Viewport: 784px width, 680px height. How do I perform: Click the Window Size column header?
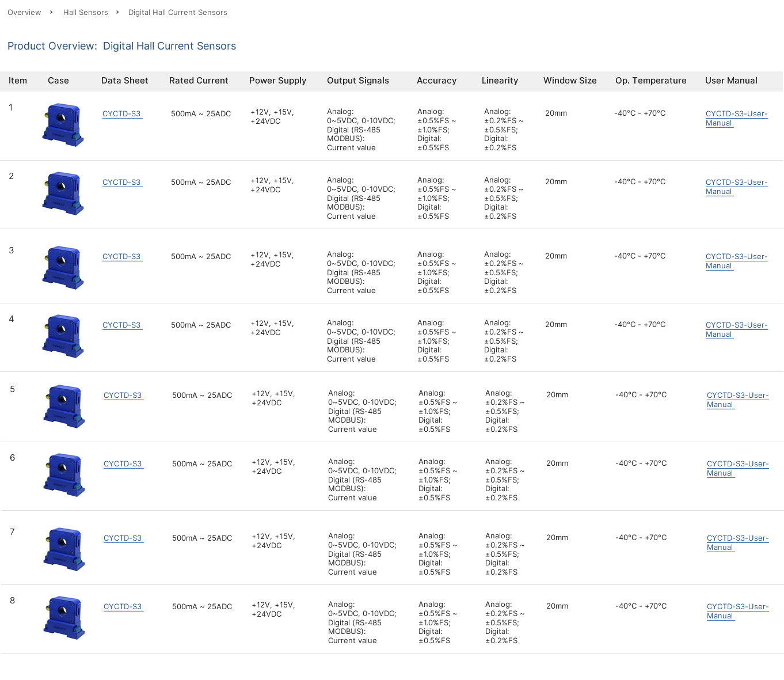[x=569, y=81]
